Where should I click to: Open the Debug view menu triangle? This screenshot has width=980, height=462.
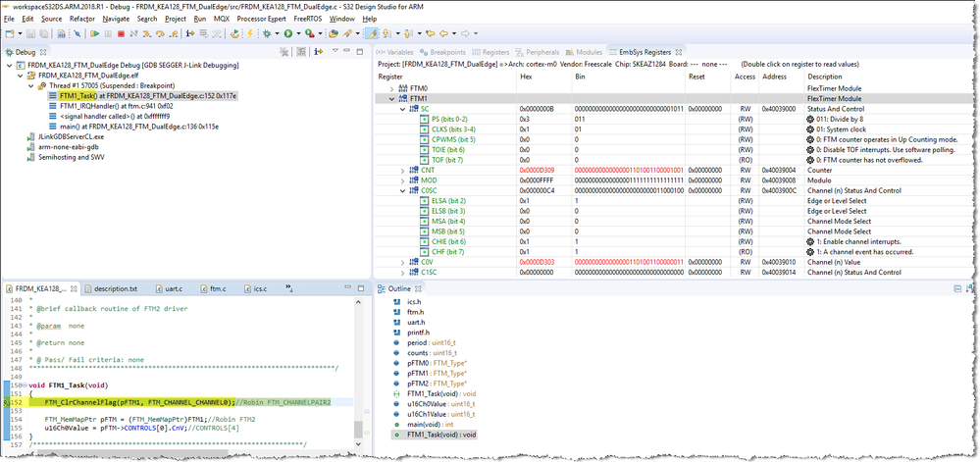point(335,51)
